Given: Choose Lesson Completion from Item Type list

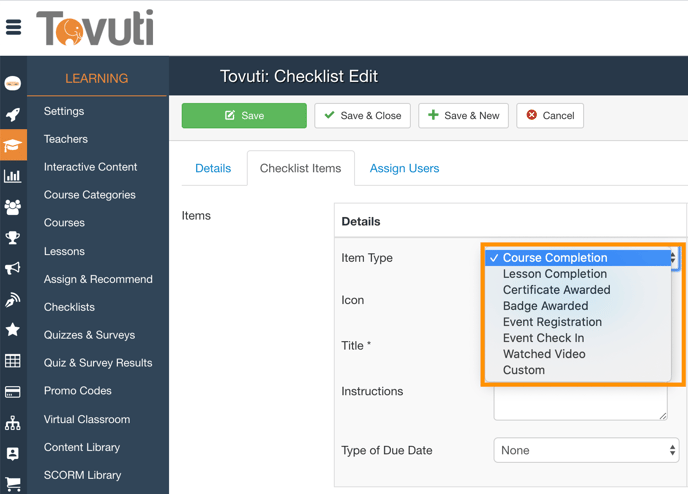Looking at the screenshot, I should click(x=554, y=274).
